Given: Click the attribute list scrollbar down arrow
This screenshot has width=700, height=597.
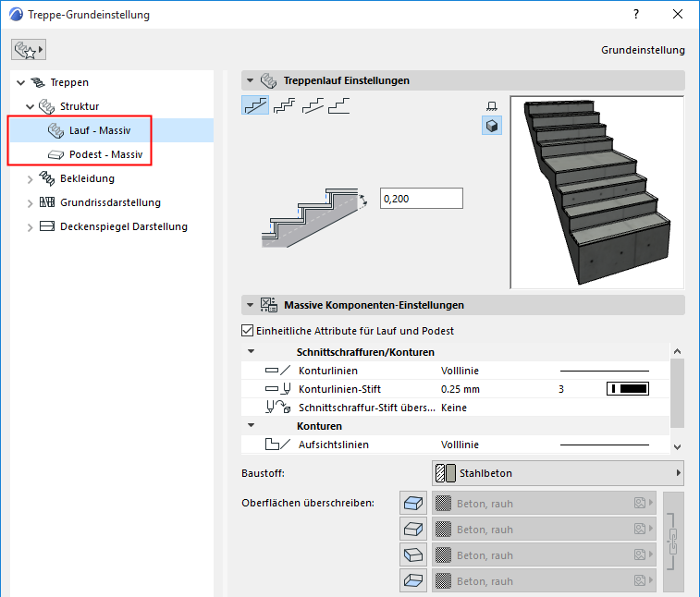Looking at the screenshot, I should click(677, 446).
